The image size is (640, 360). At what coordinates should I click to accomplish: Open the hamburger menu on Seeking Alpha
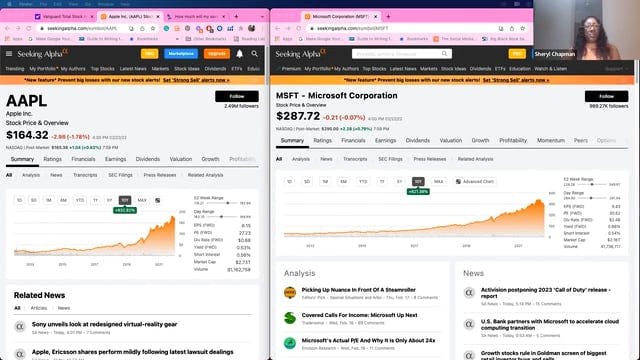[9, 53]
